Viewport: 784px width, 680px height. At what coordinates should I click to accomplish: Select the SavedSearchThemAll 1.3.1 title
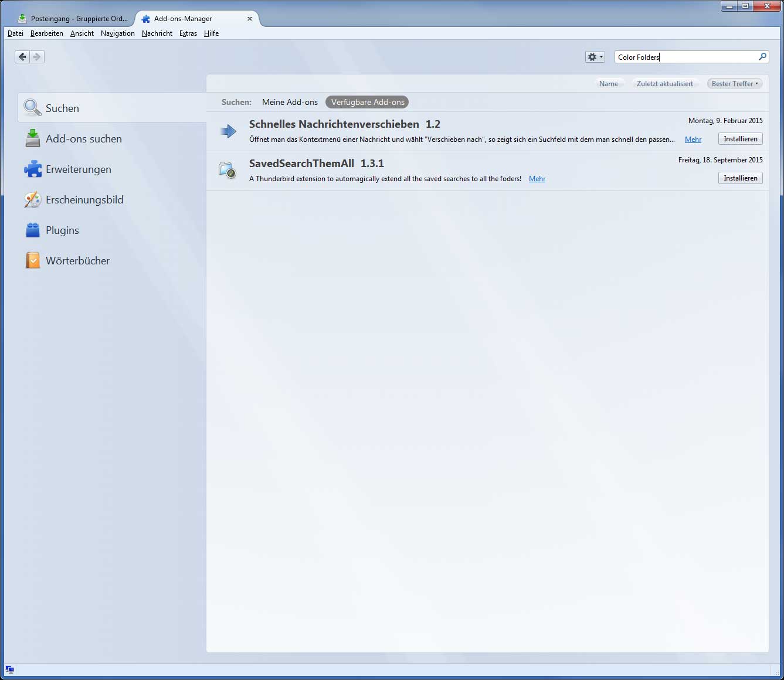(x=317, y=164)
